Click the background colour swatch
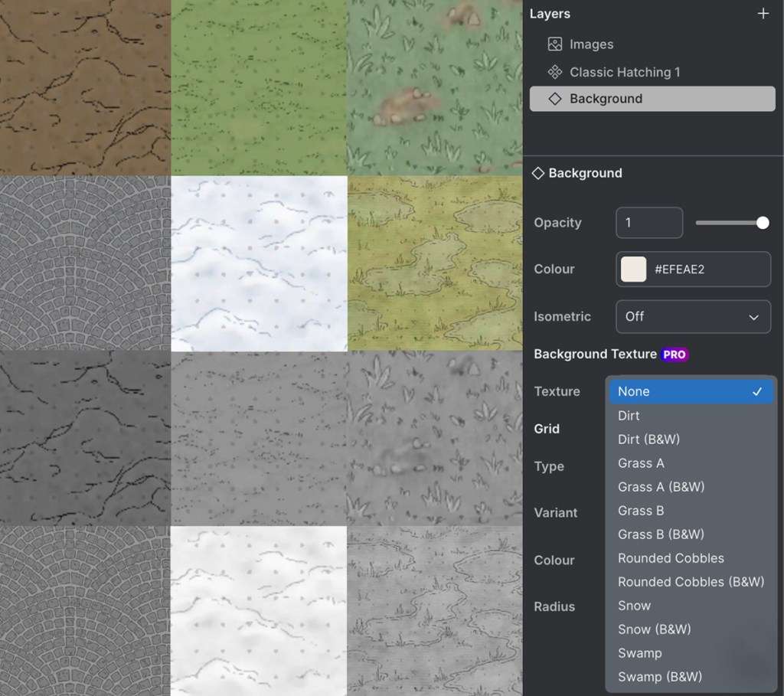The width and height of the screenshot is (784, 696). click(634, 270)
